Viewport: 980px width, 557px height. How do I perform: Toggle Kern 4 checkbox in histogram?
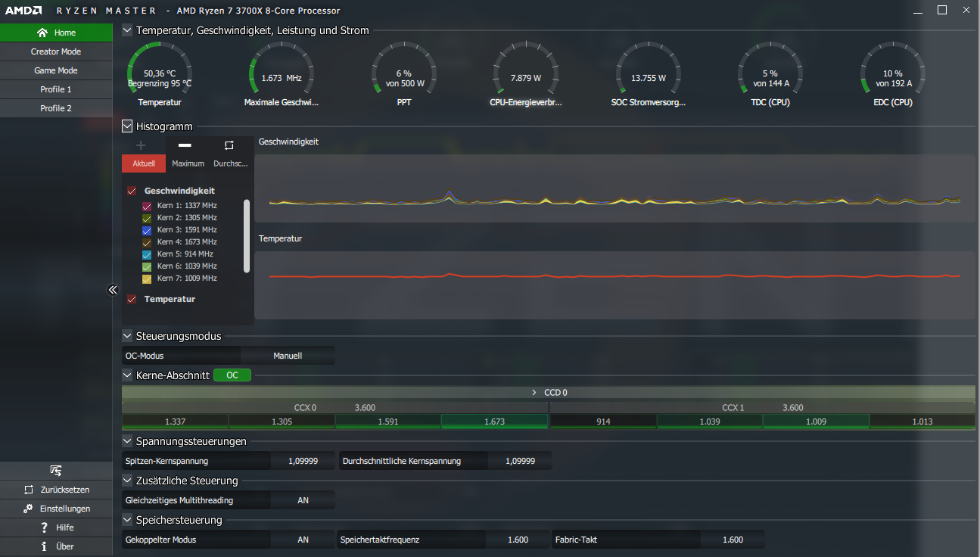[147, 242]
